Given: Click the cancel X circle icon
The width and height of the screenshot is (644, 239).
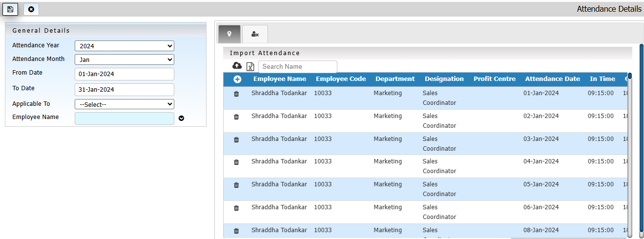Looking at the screenshot, I should coord(31,9).
